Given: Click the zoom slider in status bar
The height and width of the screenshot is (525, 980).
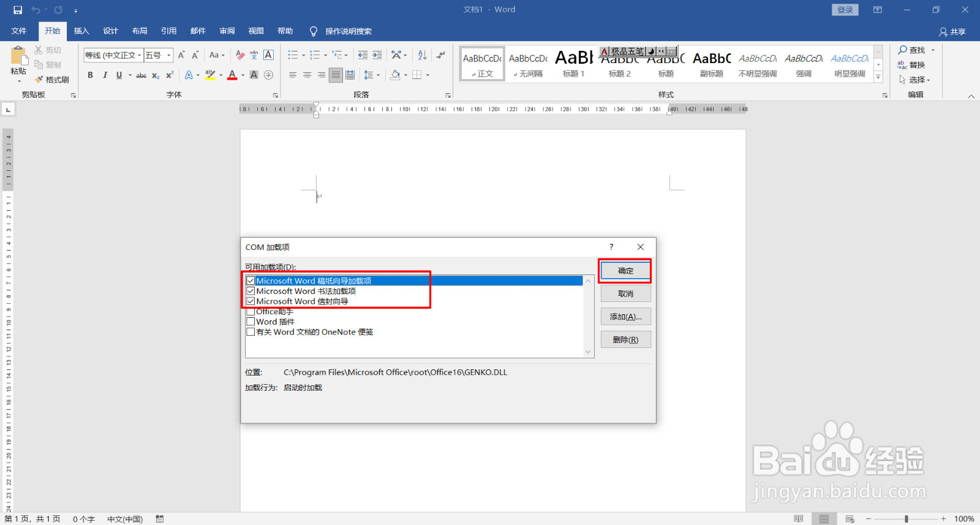Looking at the screenshot, I should pyautogui.click(x=907, y=519).
